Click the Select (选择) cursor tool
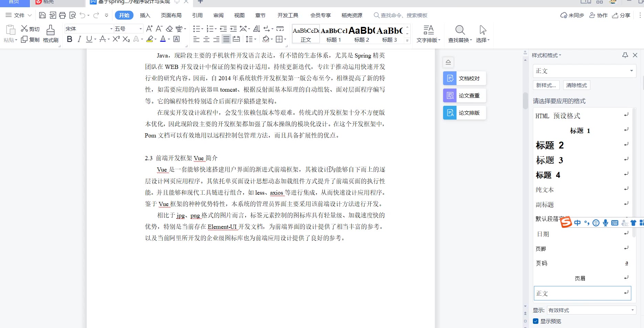The width and height of the screenshot is (644, 328). point(483,34)
